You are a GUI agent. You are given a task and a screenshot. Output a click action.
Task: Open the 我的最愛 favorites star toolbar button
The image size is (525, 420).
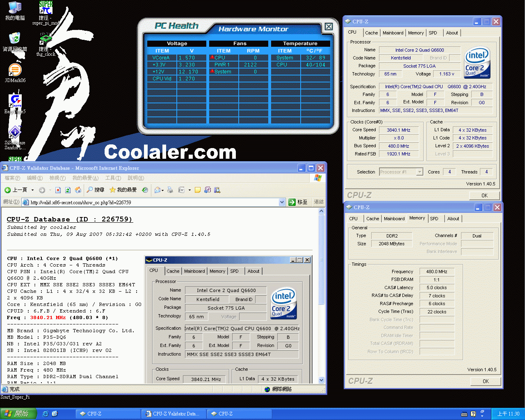coord(123,190)
